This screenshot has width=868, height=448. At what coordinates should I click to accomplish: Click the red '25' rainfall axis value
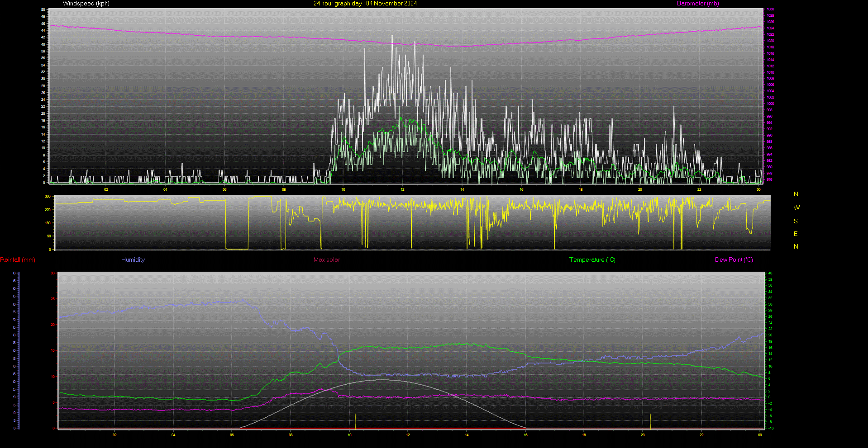(52, 299)
